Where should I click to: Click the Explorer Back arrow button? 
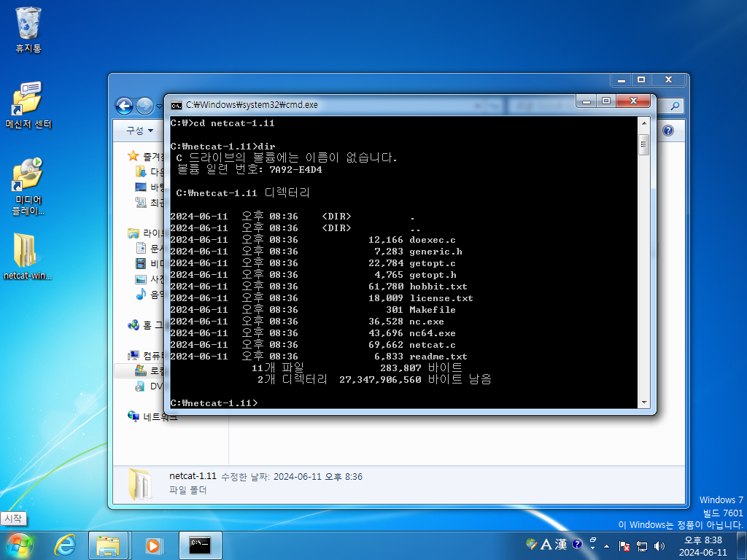pos(124,106)
